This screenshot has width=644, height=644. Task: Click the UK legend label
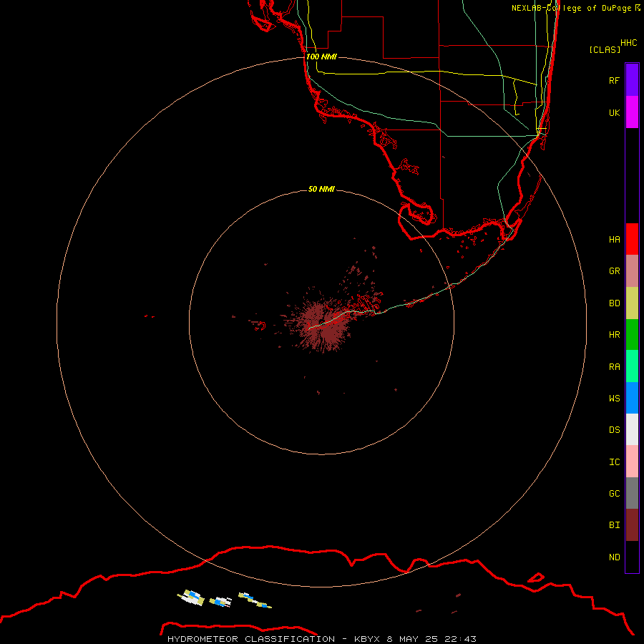tap(614, 112)
